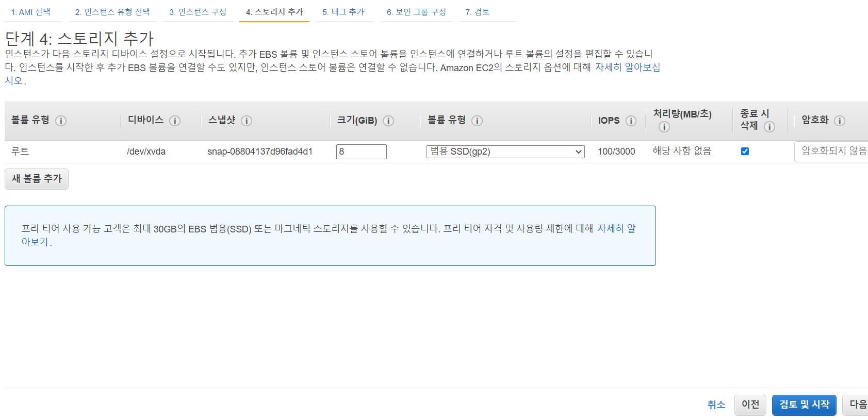868x420 pixels.
Task: Open info icon beside 스냅샷 header
Action: (247, 121)
